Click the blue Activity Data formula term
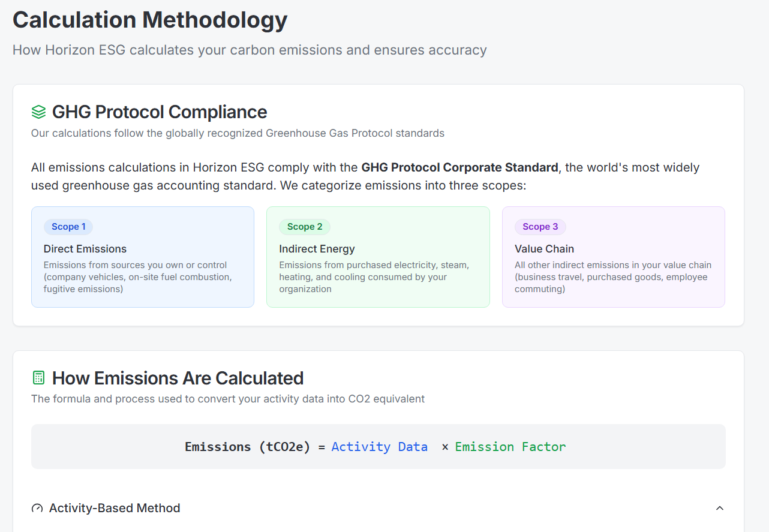 [x=379, y=447]
